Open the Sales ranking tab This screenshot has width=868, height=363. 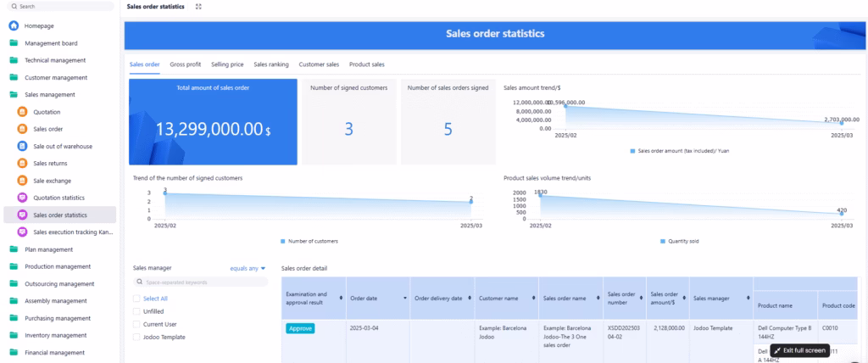pyautogui.click(x=270, y=64)
